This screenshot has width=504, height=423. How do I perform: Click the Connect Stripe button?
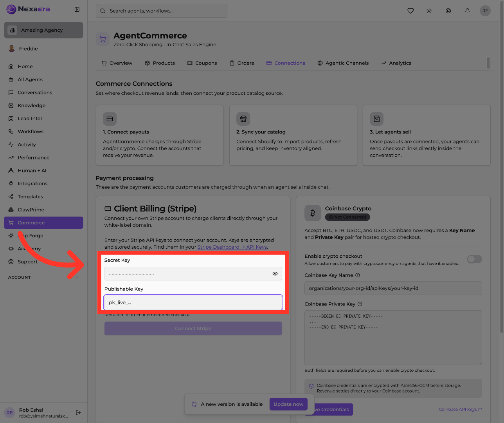tap(193, 329)
